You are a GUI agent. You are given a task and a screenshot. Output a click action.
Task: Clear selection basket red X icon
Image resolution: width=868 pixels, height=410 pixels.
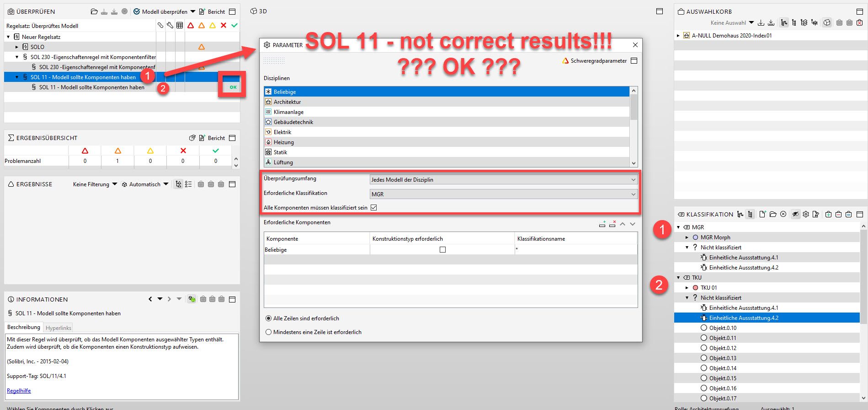(859, 22)
